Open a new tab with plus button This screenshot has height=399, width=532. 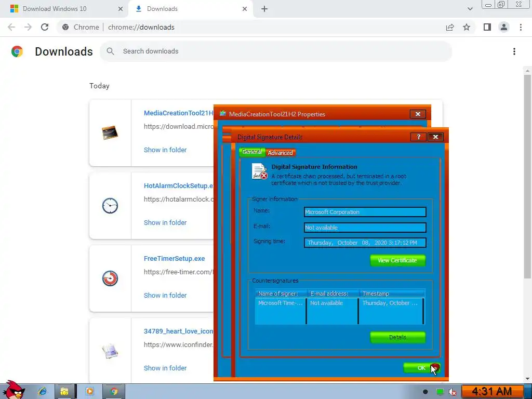[x=264, y=9]
